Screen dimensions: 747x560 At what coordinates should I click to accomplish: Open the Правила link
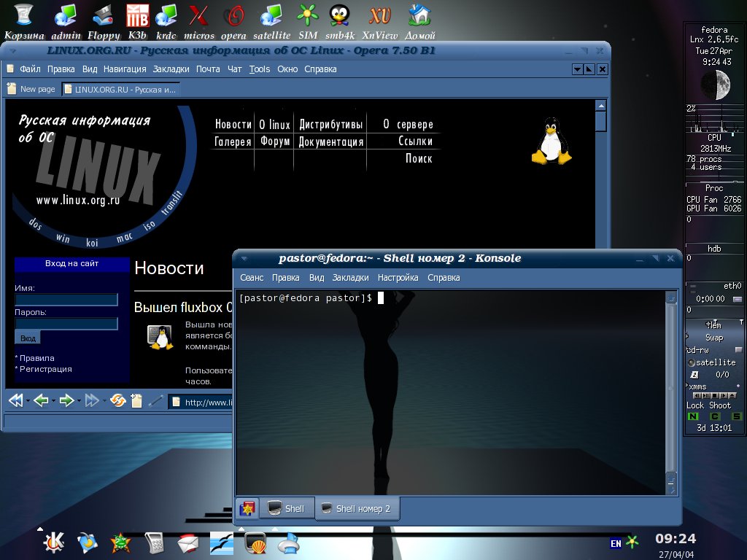point(36,358)
